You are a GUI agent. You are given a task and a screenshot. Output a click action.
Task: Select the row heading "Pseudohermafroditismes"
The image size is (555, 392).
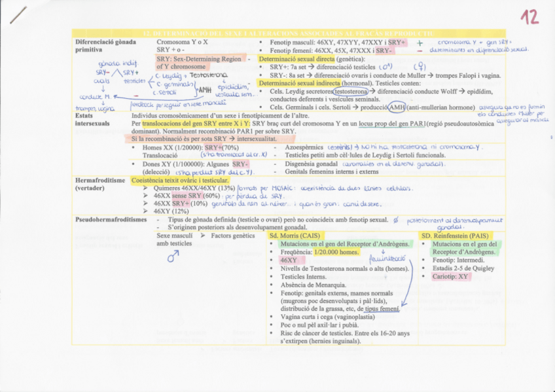pos(111,220)
